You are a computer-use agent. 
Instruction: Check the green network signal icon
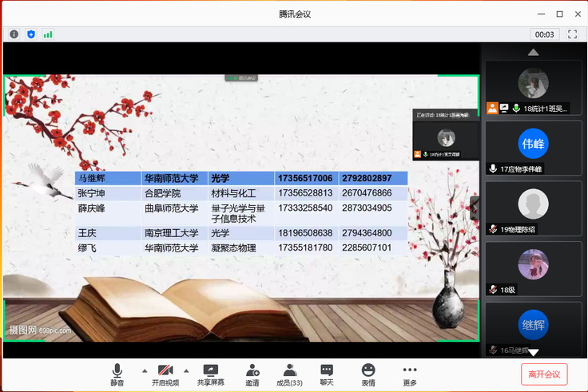coord(48,34)
